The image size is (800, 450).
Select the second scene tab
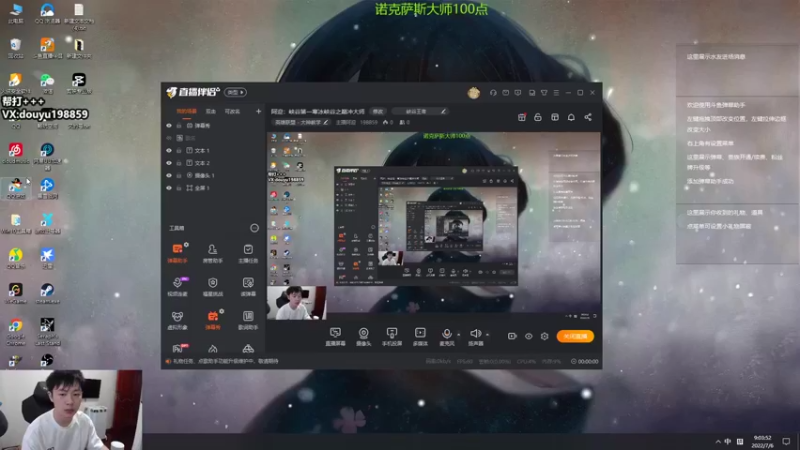click(x=210, y=111)
